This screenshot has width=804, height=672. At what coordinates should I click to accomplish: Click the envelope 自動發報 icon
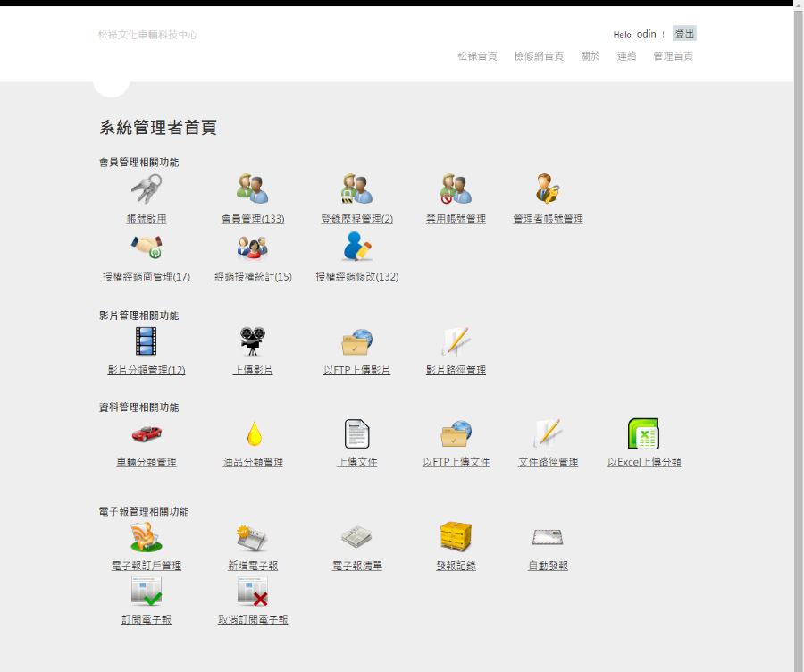tap(548, 537)
